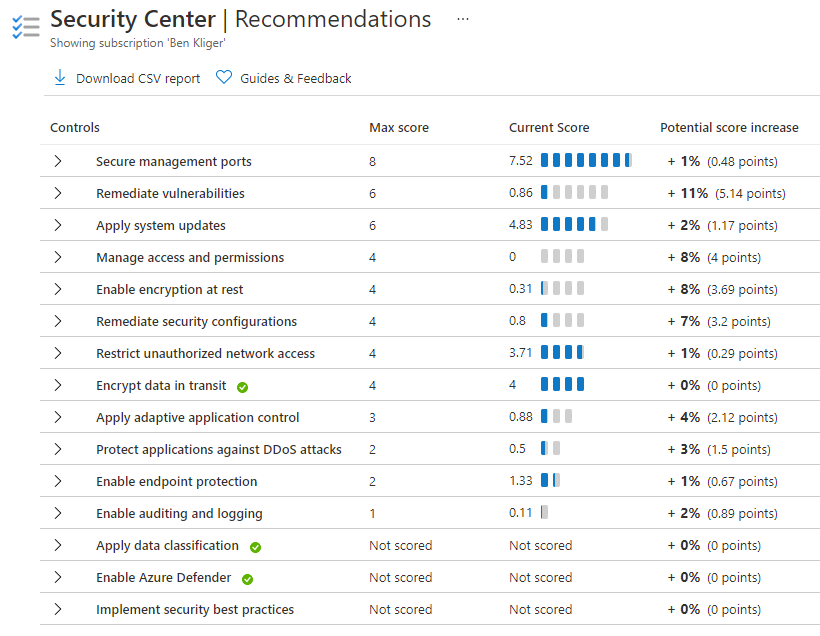Download CSV report
This screenshot has width=820, height=636.
pyautogui.click(x=138, y=78)
